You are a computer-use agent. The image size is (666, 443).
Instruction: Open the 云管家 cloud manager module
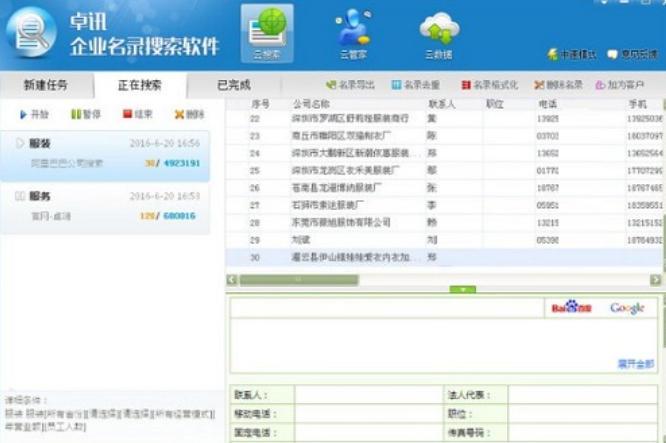(x=353, y=34)
